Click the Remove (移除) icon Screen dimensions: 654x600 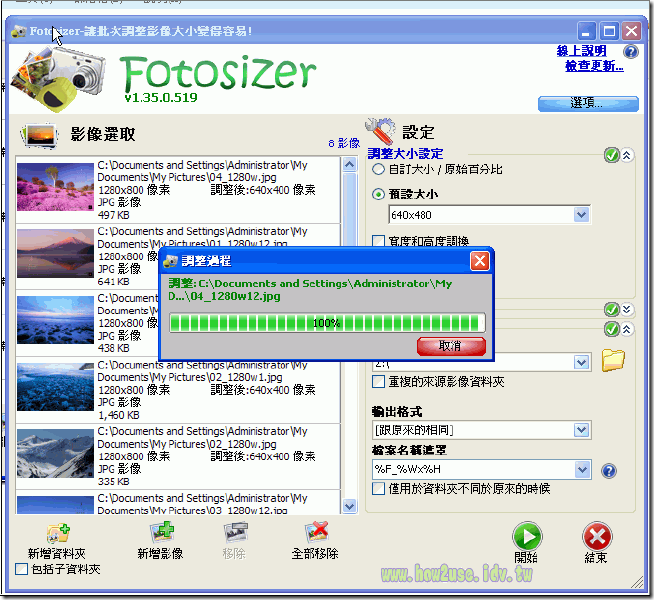(x=236, y=533)
